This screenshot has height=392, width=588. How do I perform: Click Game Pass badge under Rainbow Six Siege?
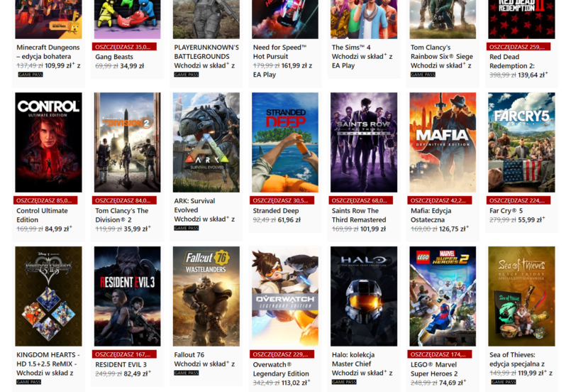(x=423, y=75)
